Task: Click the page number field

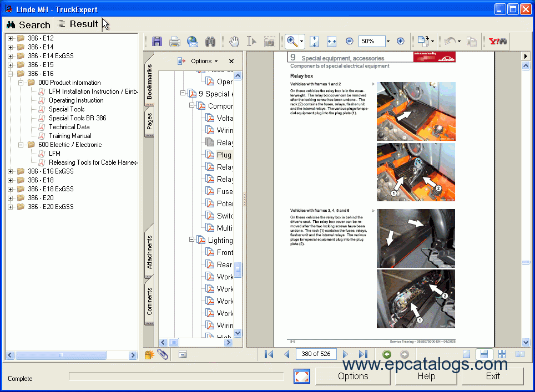Action: (x=316, y=354)
